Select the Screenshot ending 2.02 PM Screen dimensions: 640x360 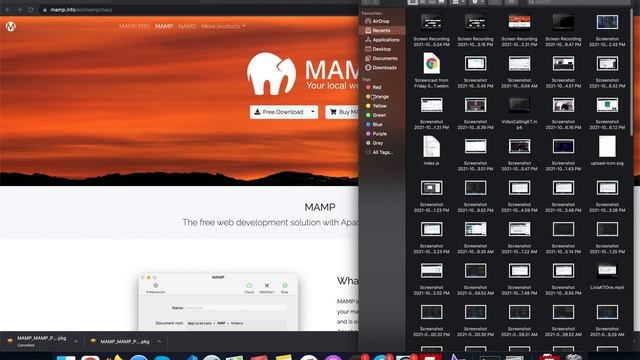point(431,279)
